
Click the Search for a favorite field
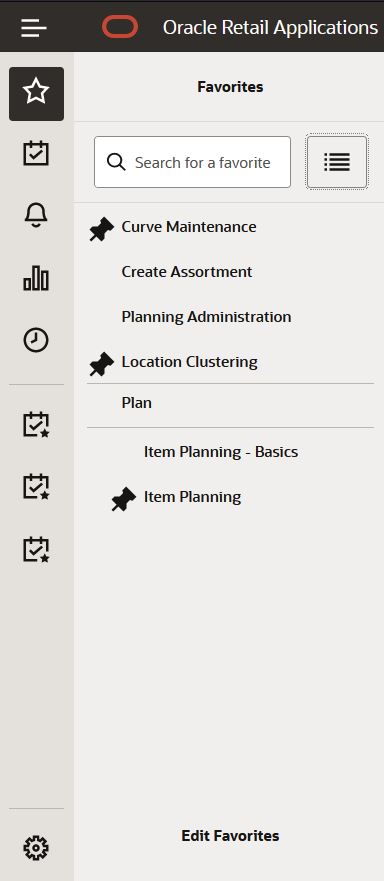[x=192, y=162]
